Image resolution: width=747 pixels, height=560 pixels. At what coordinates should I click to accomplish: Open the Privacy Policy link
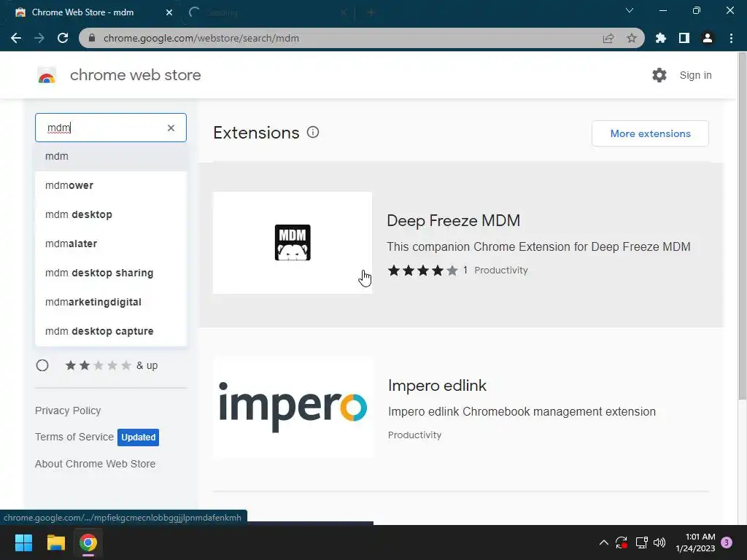(68, 411)
